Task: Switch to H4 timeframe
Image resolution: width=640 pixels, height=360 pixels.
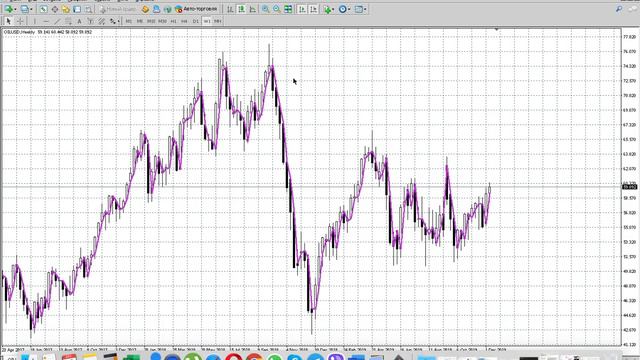Action: click(184, 21)
